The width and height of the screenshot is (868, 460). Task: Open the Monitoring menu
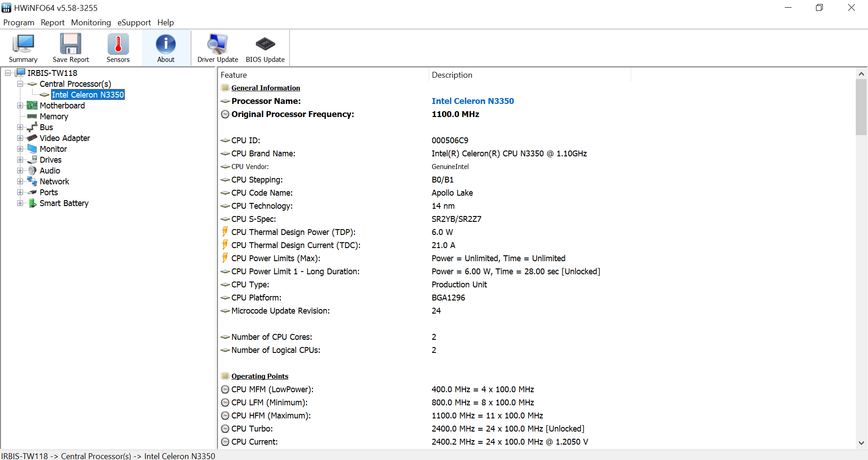pos(91,22)
